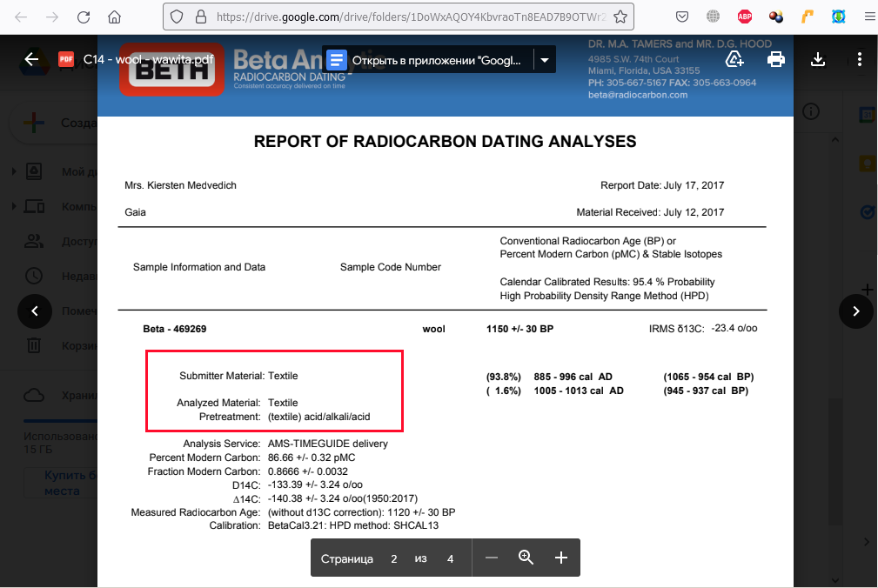878x588 pixels.
Task: Open the Firefox hamburger application menu
Action: [869, 17]
